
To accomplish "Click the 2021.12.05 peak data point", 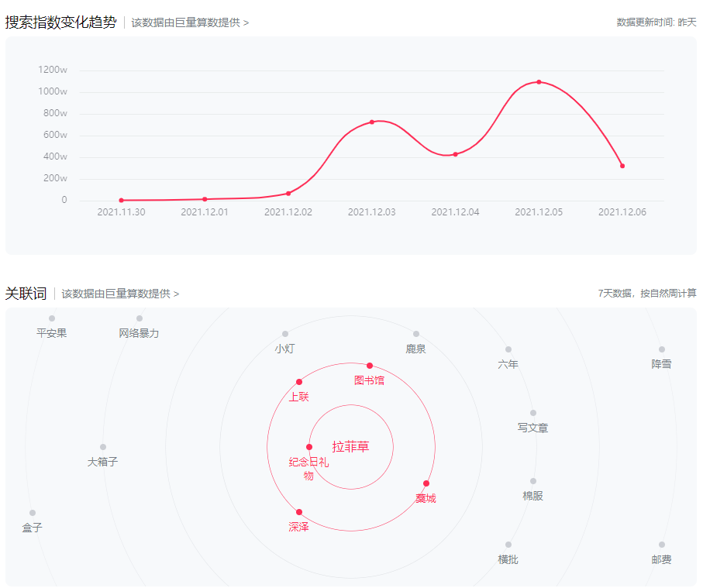I will coord(539,82).
